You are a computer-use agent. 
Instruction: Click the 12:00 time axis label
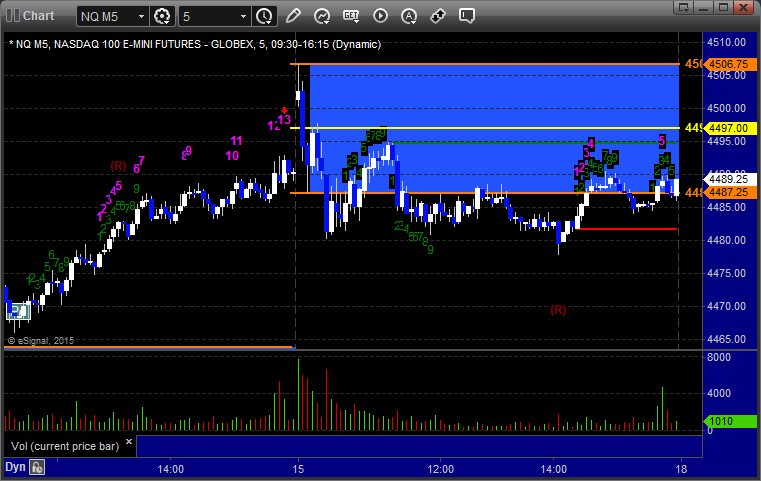(x=441, y=469)
